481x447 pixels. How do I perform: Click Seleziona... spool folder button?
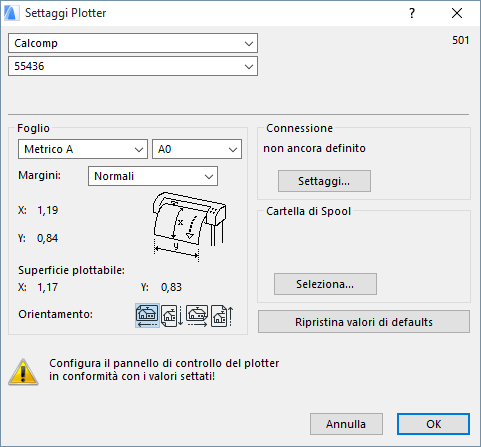[x=325, y=284]
